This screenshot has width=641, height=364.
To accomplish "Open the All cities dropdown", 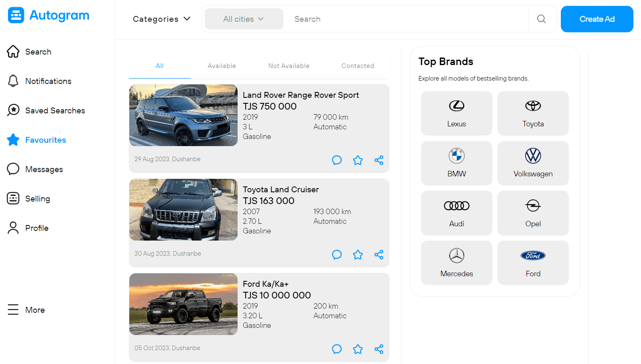I will 243,19.
